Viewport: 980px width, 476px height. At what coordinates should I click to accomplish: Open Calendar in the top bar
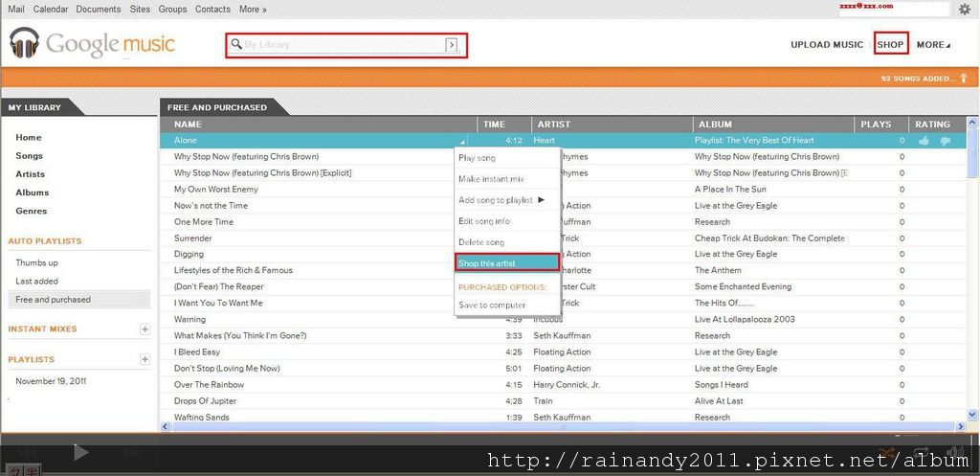point(51,10)
